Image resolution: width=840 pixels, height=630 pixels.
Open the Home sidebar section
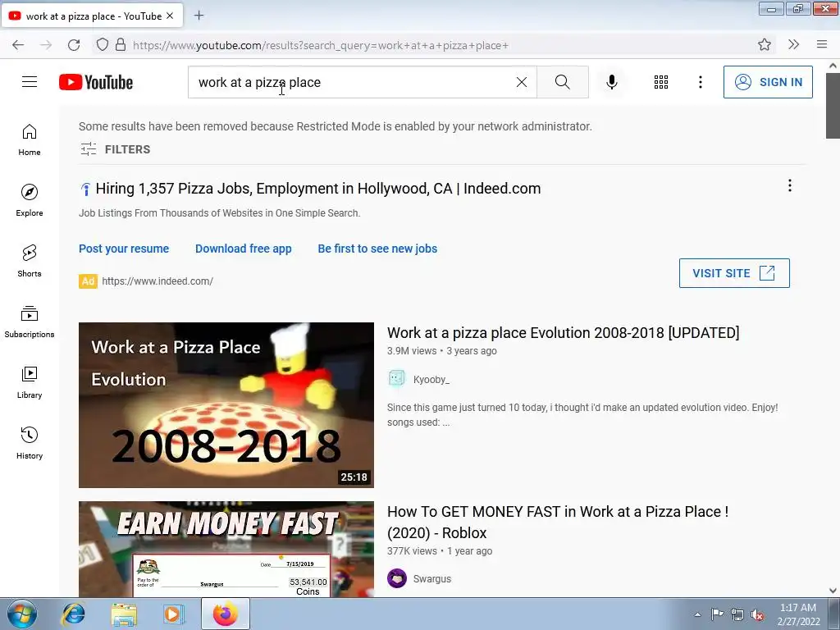[x=30, y=139]
